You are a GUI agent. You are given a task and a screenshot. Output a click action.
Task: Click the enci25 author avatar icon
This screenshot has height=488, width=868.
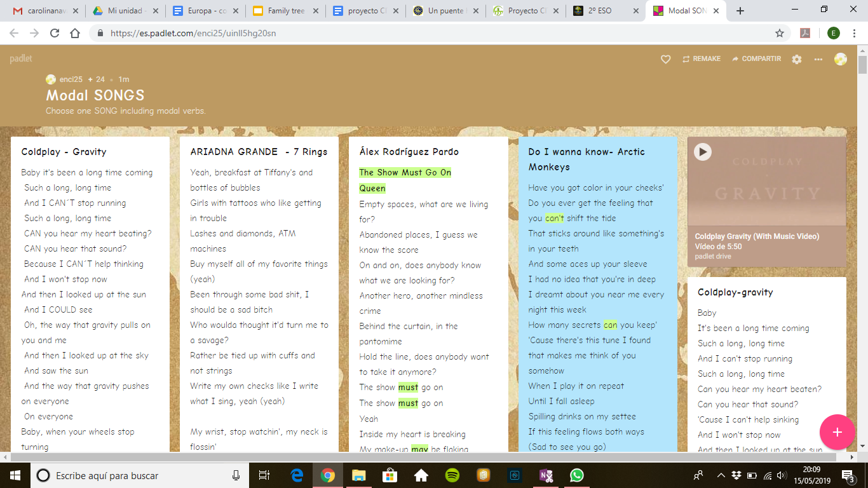click(51, 79)
